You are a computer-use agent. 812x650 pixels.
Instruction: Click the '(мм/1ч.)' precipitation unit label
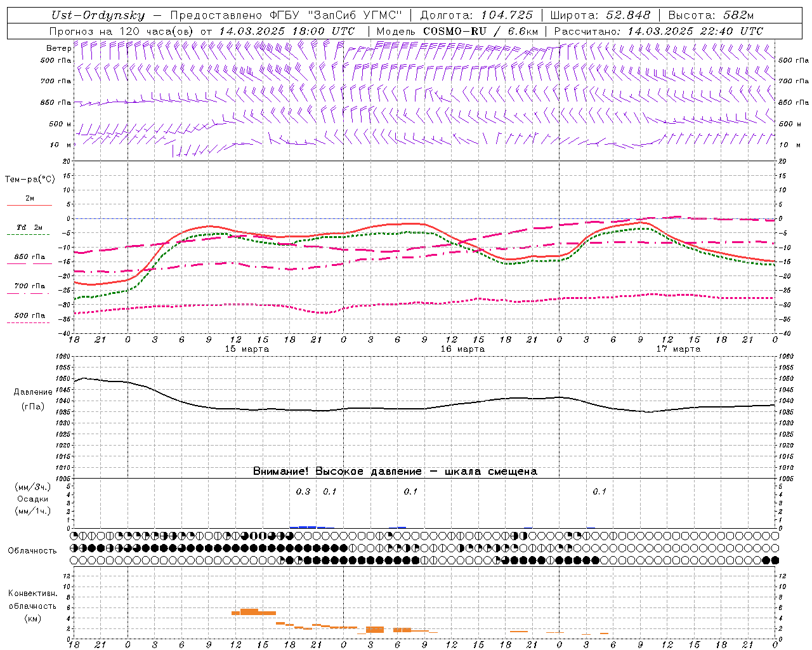33,511
